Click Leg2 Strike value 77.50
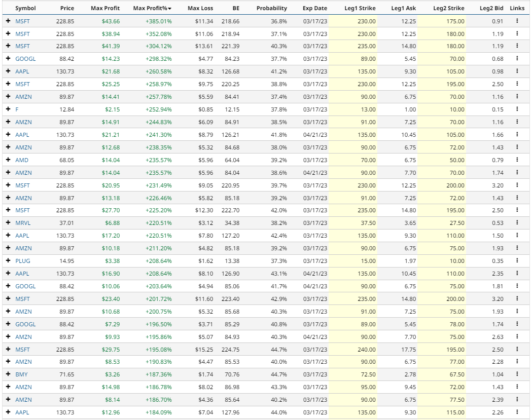The image size is (532, 420). pos(456,400)
